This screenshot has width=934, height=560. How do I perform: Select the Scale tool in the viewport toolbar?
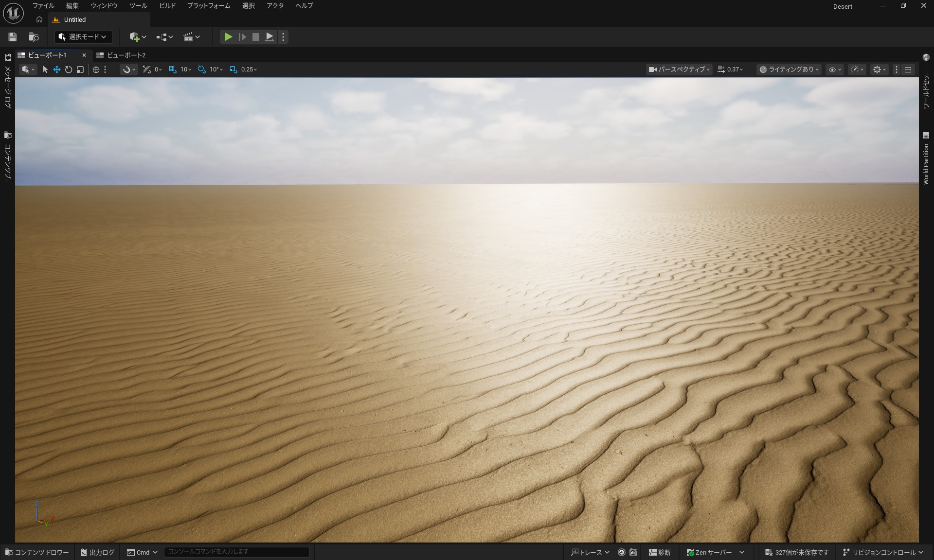click(80, 70)
